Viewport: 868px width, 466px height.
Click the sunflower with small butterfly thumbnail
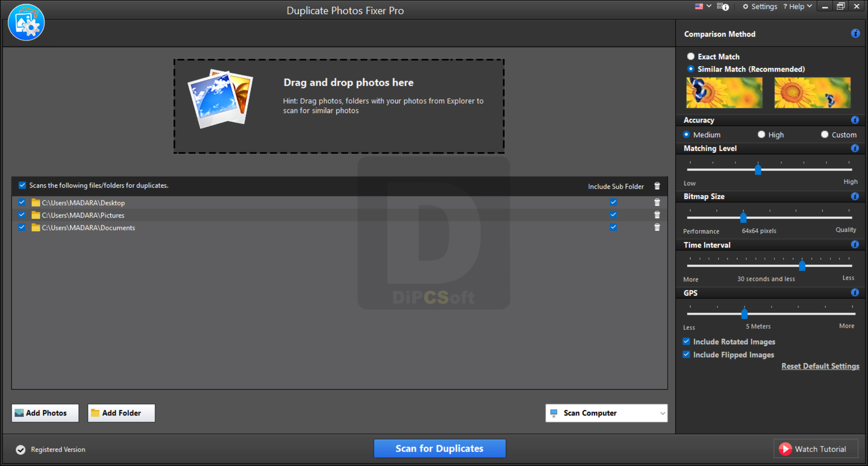812,93
